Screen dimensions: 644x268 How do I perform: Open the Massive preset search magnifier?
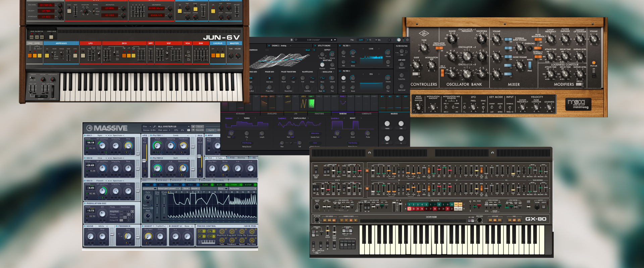(154, 126)
